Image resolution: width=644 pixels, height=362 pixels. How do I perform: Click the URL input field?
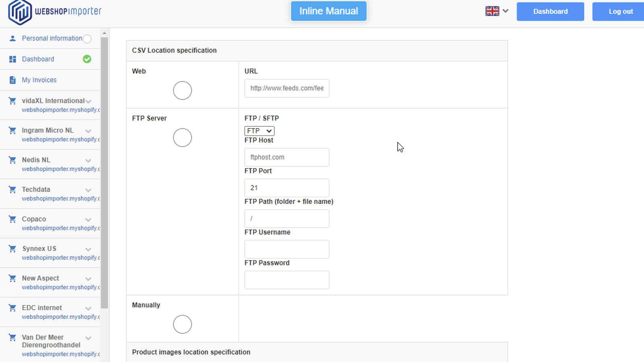[x=287, y=88]
